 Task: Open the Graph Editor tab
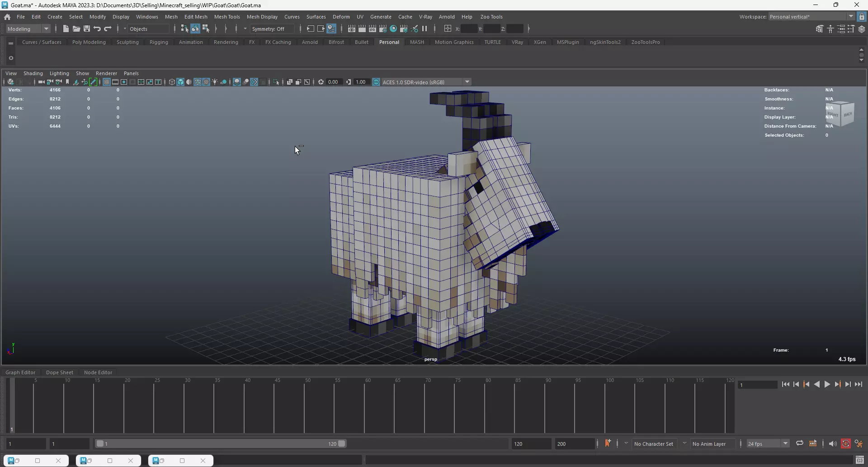click(x=20, y=372)
